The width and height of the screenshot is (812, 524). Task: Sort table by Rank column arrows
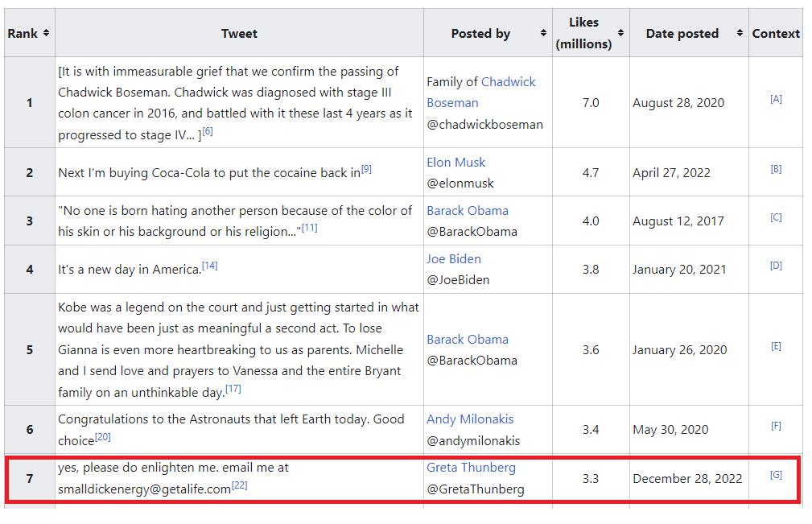point(47,33)
